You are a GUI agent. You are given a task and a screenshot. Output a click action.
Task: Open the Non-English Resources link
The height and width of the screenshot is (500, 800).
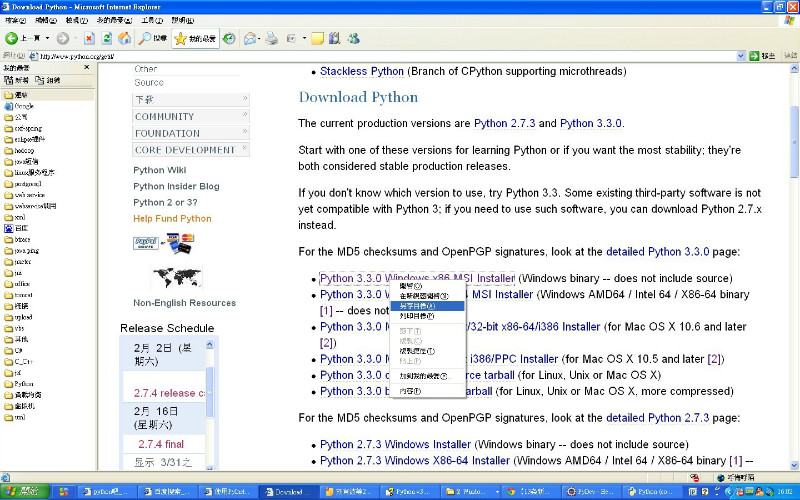coord(185,303)
